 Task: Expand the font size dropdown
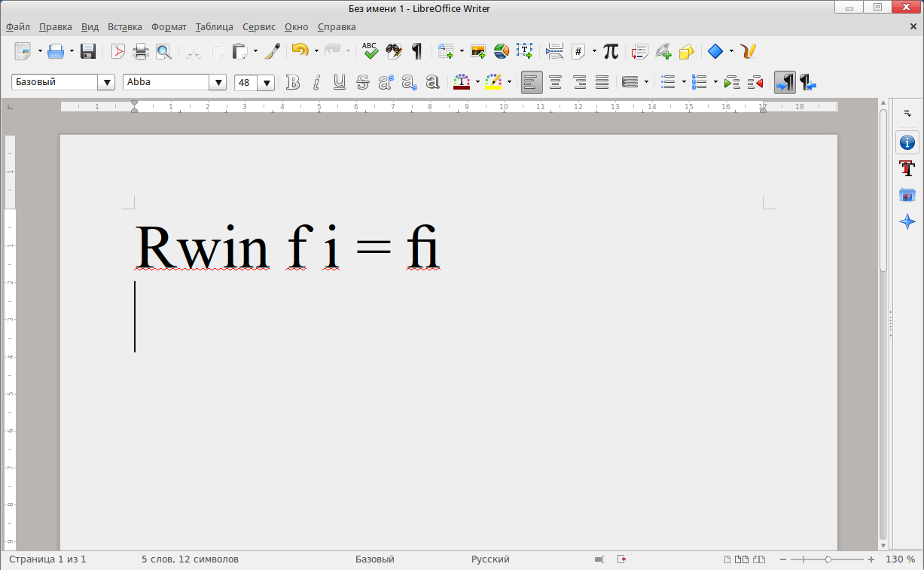[x=266, y=83]
